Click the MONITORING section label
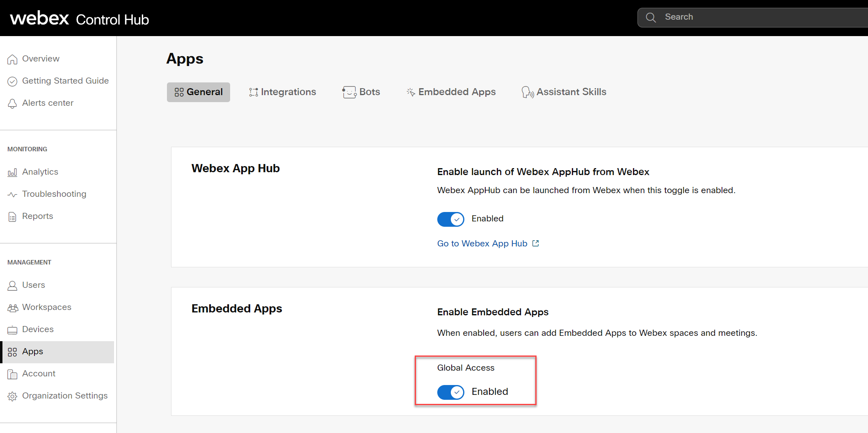Screen dimensions: 868x433 click(27, 149)
